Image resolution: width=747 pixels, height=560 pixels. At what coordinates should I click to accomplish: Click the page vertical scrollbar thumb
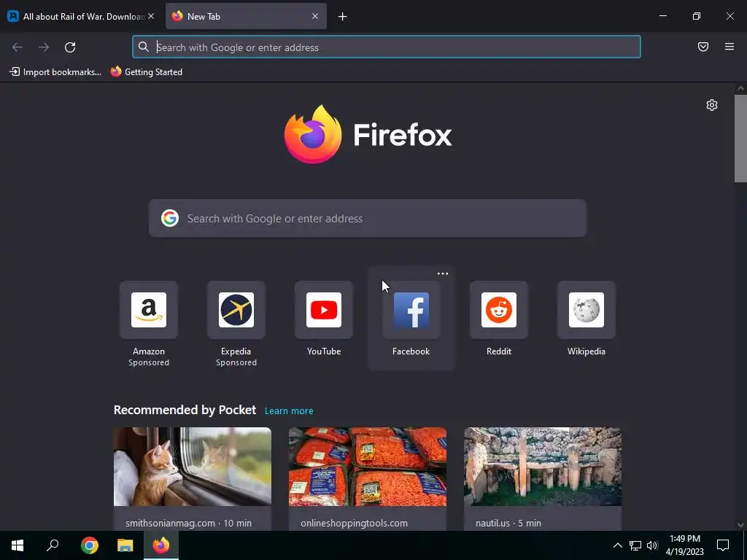point(740,138)
